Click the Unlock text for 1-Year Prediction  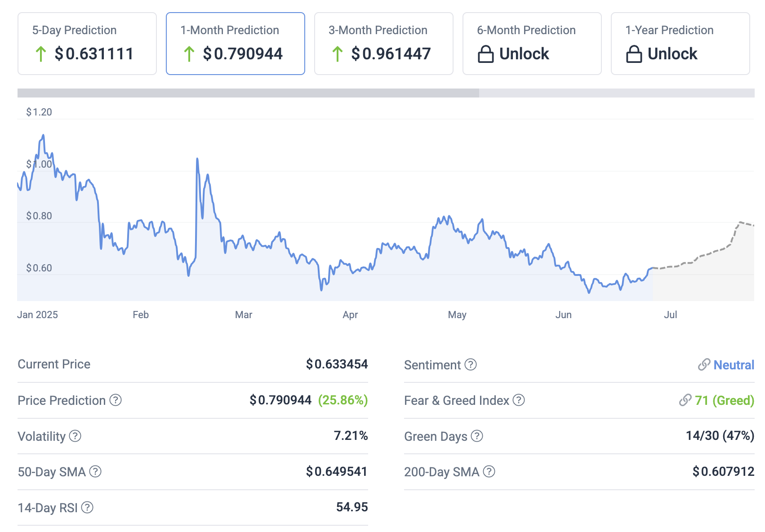[672, 54]
